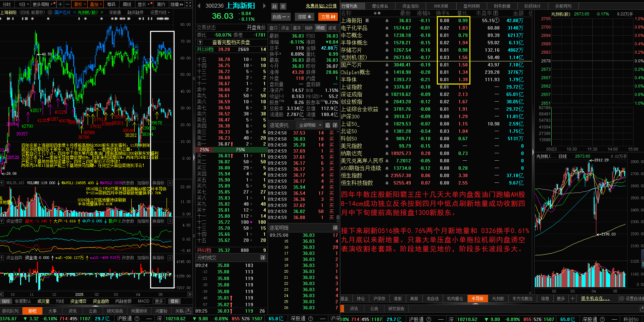Go to next stock with right arrow

(x=264, y=6)
